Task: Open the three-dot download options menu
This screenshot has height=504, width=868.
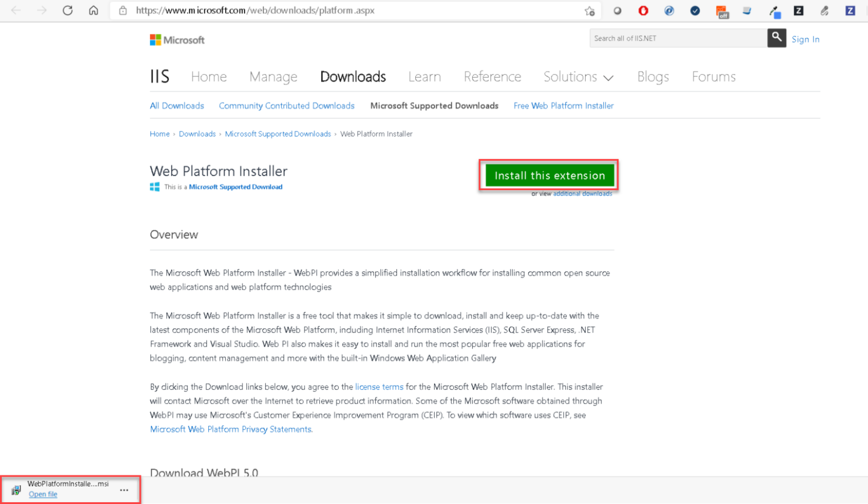Action: point(124,489)
